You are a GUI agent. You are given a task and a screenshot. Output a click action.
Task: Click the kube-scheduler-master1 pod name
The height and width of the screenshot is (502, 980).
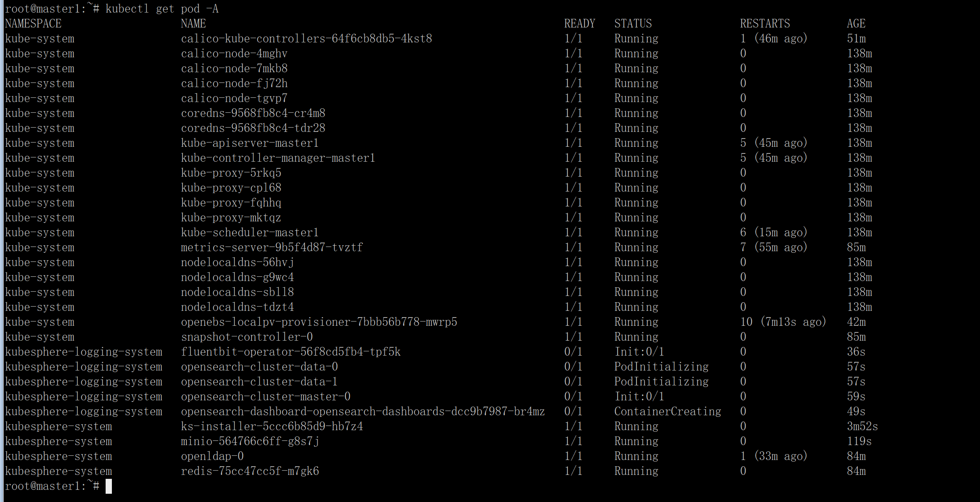click(x=249, y=232)
